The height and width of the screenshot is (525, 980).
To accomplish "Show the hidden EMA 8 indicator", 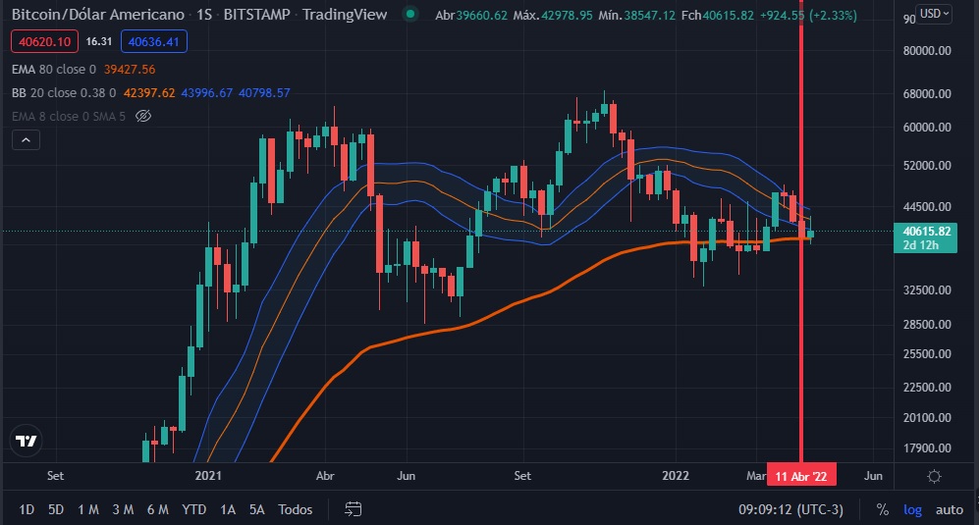I will point(143,116).
